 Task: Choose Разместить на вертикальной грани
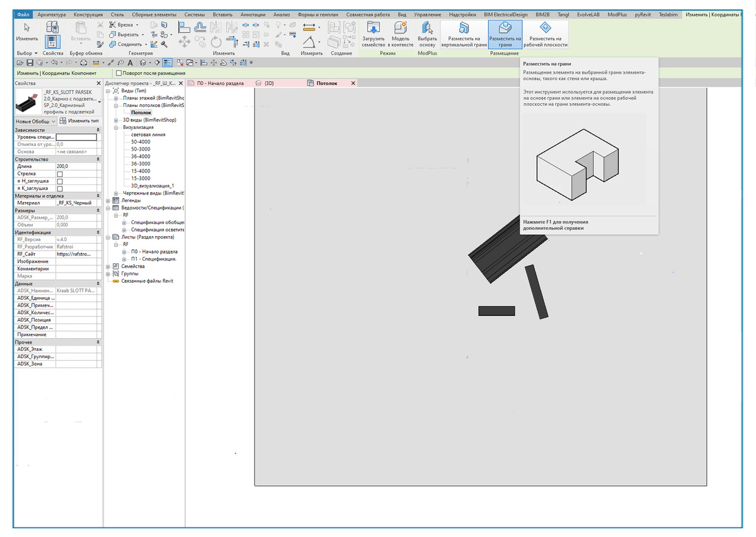tap(464, 34)
